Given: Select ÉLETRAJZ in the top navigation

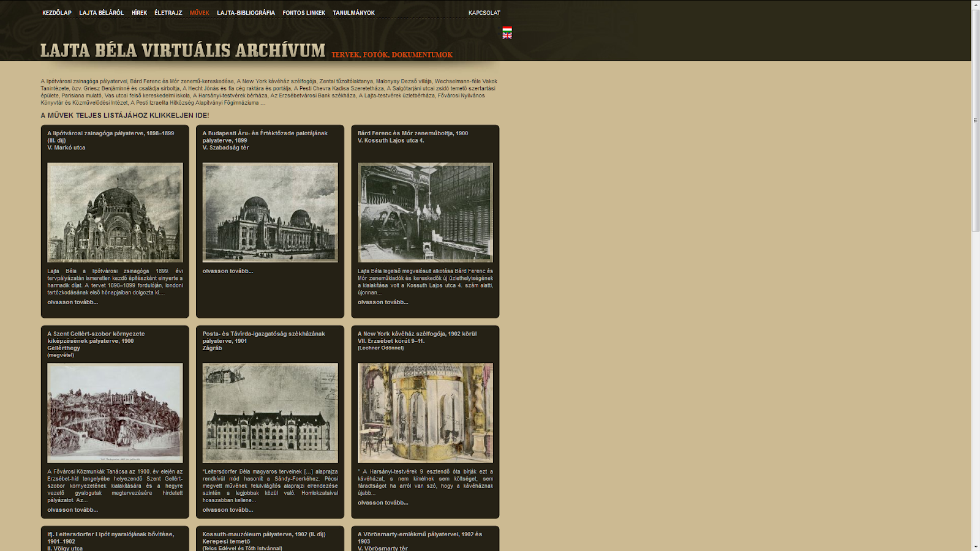Looking at the screenshot, I should (x=168, y=13).
